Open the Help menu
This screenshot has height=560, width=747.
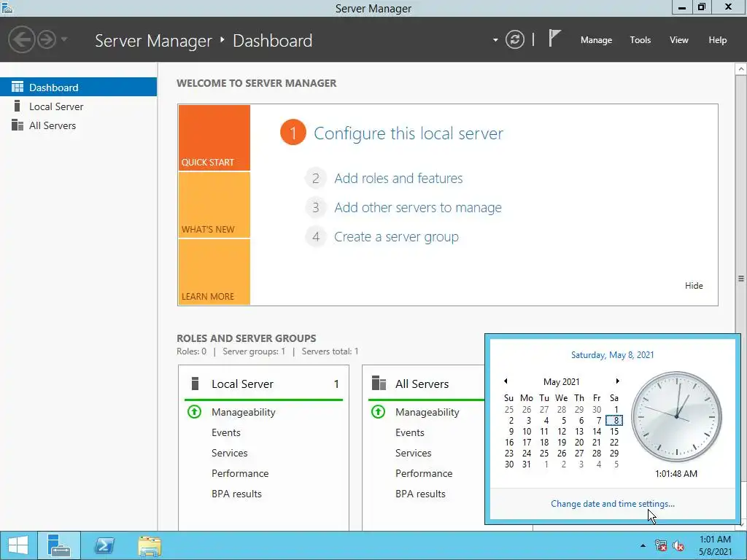click(x=717, y=40)
